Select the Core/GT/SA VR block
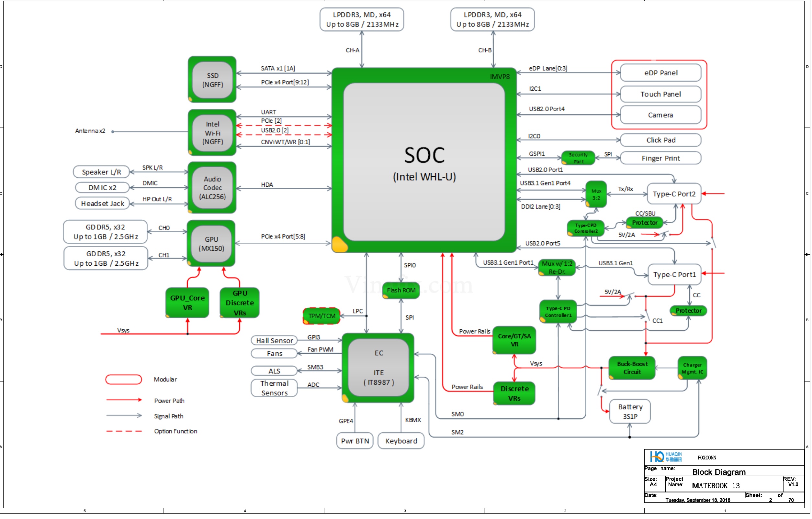Viewport: 812px width, 519px height. click(x=514, y=340)
